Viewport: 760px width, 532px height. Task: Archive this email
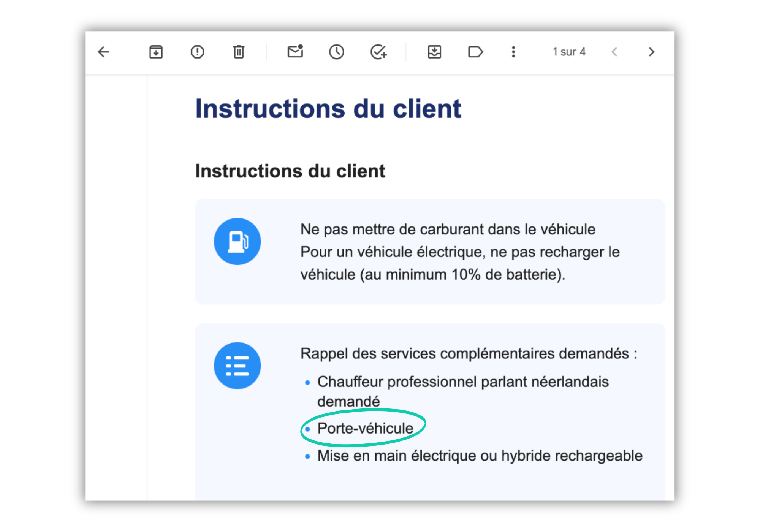tap(156, 52)
